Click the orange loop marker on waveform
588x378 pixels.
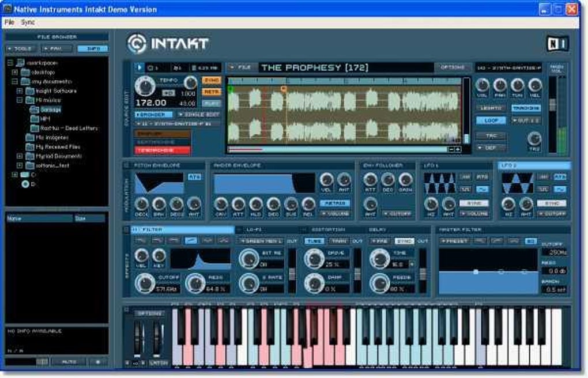click(x=284, y=89)
